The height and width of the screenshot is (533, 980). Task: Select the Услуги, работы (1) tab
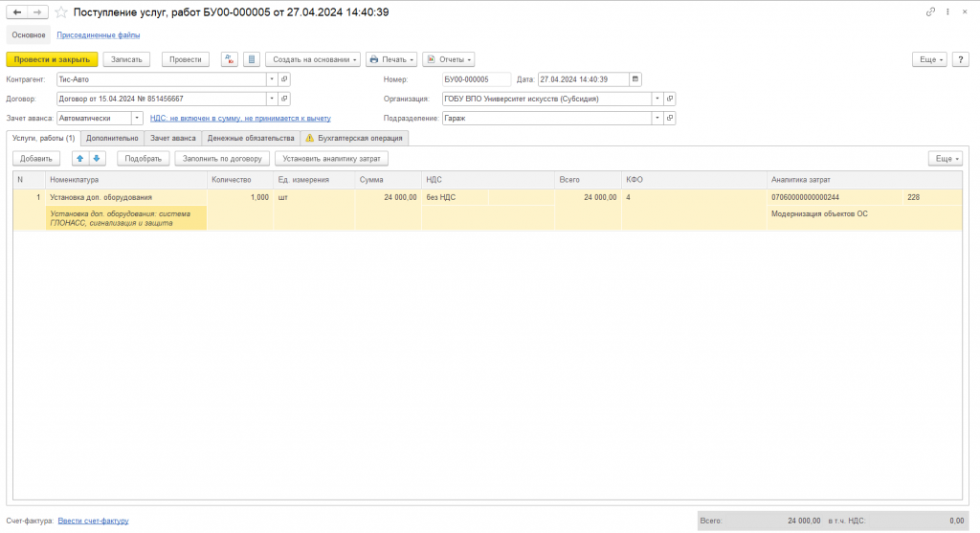pos(44,138)
